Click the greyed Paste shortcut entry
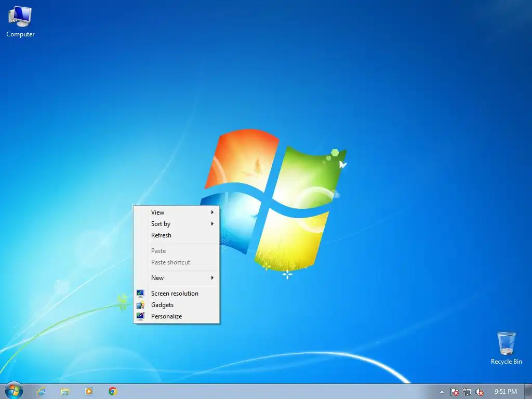The height and width of the screenshot is (399, 532). pyautogui.click(x=177, y=262)
